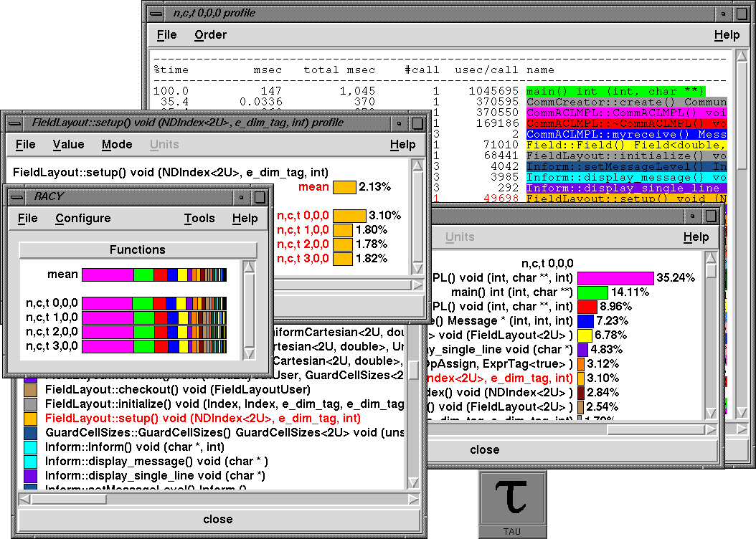Image resolution: width=756 pixels, height=539 pixels.
Task: Click orange bar for n,c,t 1,0,0 1.80%
Action: pyautogui.click(x=343, y=230)
